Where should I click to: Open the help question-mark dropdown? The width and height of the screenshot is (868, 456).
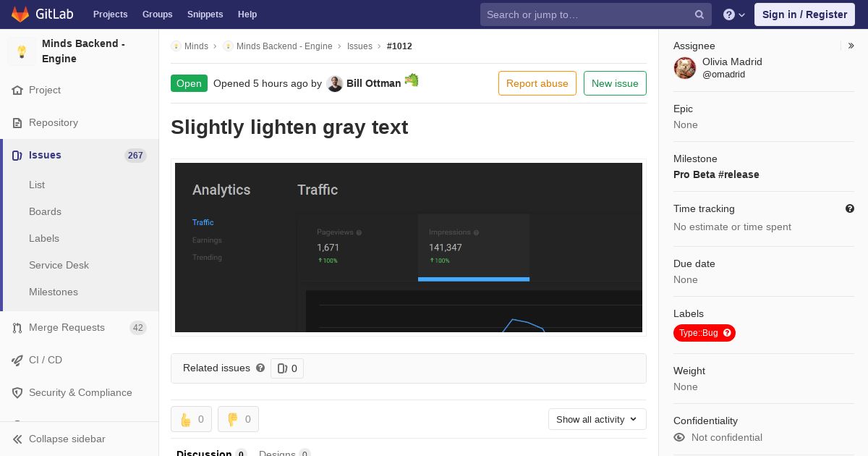point(734,14)
